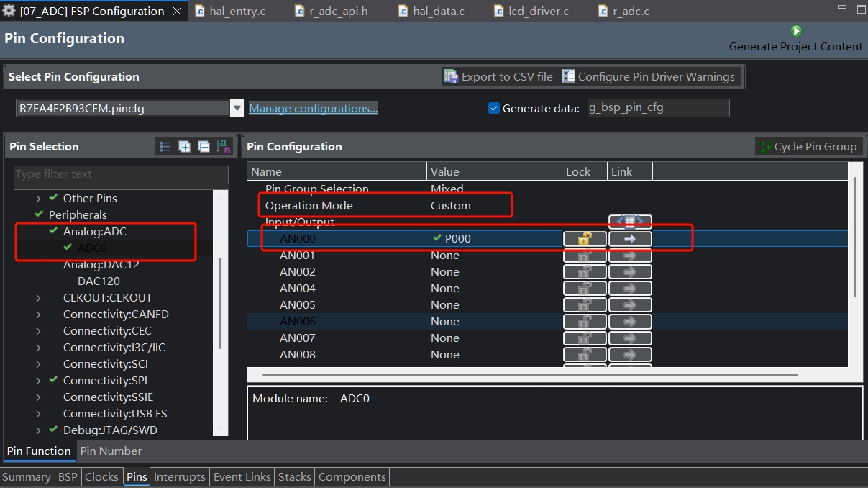Screen dimensions: 868x488
Task: Click the Manage configurations link
Action: click(313, 108)
